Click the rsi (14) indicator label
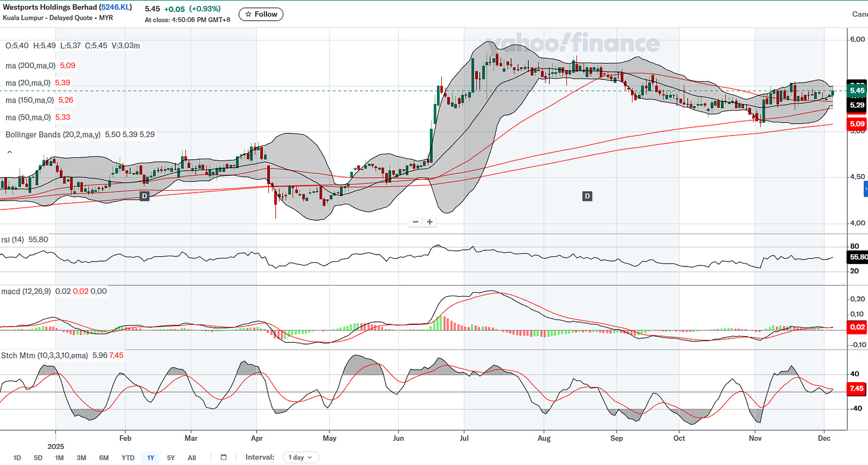 pyautogui.click(x=12, y=240)
